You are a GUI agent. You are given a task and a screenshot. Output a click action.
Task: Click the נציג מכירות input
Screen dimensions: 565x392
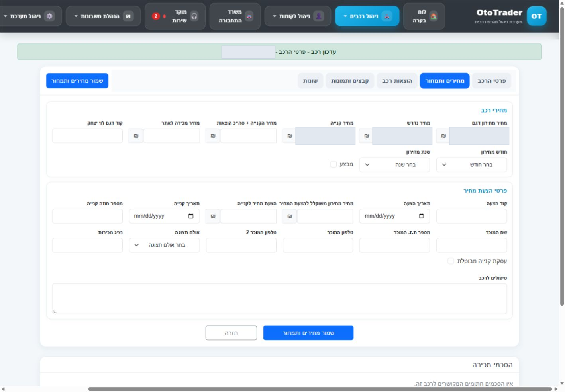pyautogui.click(x=87, y=245)
